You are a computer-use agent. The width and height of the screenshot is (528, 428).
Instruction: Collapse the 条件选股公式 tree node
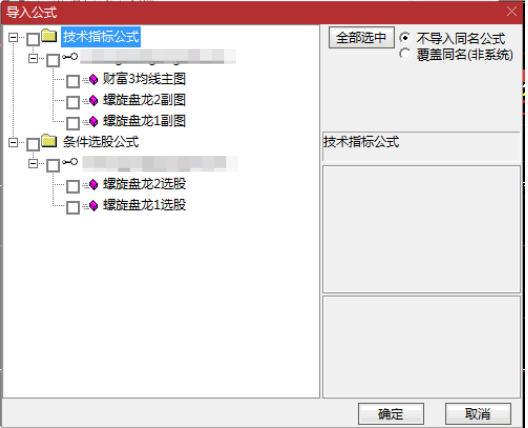[13, 142]
